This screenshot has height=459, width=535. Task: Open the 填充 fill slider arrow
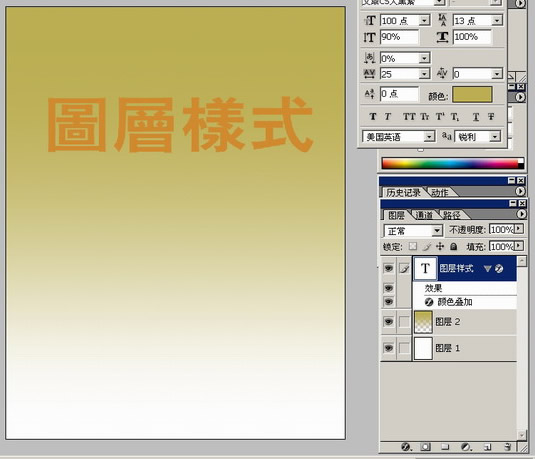pyautogui.click(x=519, y=245)
